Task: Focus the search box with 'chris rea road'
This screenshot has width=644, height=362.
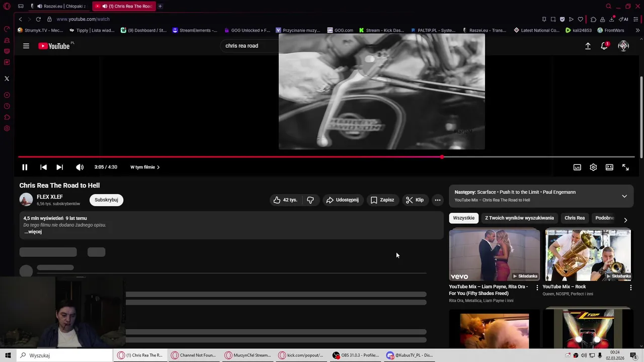Action: click(x=249, y=46)
